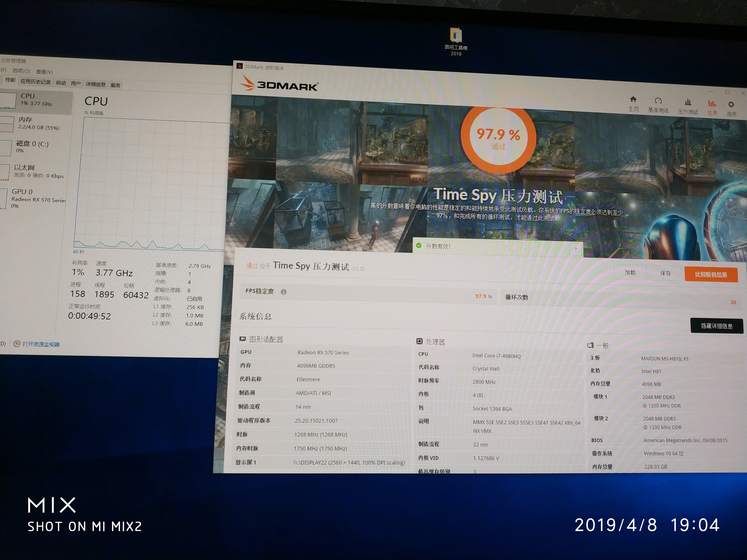
Task: Hide detailed system information (隐藏详细信息)
Action: click(717, 326)
